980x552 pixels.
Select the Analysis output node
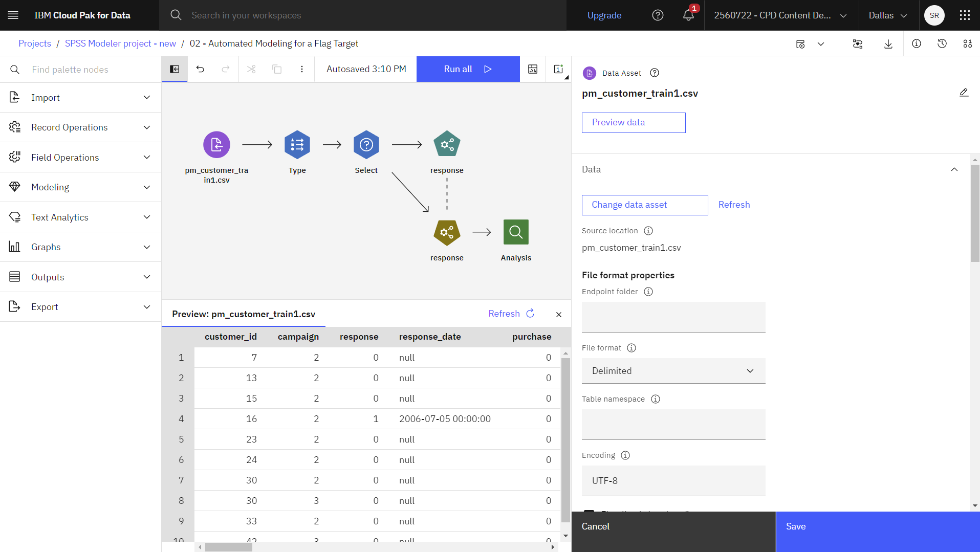pos(516,232)
